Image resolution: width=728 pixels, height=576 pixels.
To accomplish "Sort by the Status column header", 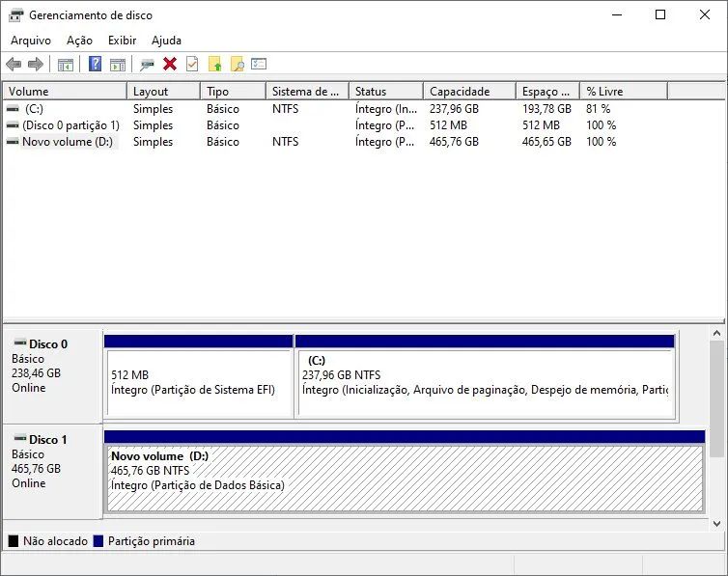I will click(x=386, y=92).
